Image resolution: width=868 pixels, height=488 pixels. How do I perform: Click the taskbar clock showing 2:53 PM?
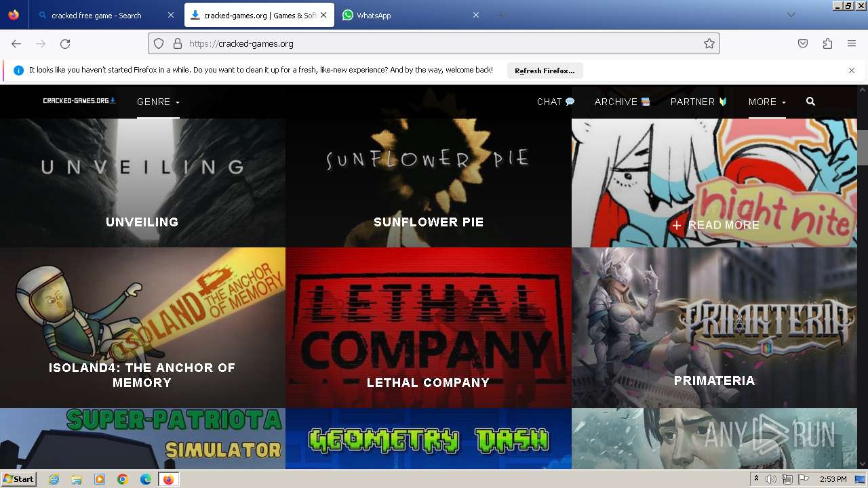click(833, 479)
